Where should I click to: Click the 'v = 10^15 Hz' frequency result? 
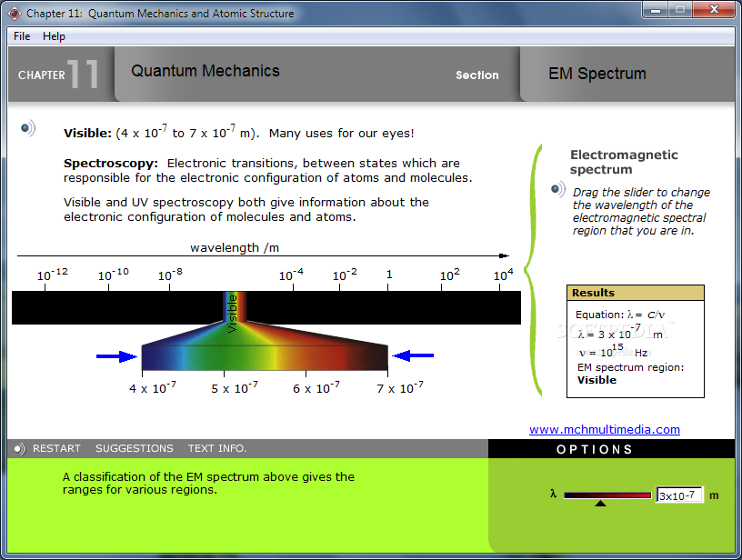(x=613, y=351)
